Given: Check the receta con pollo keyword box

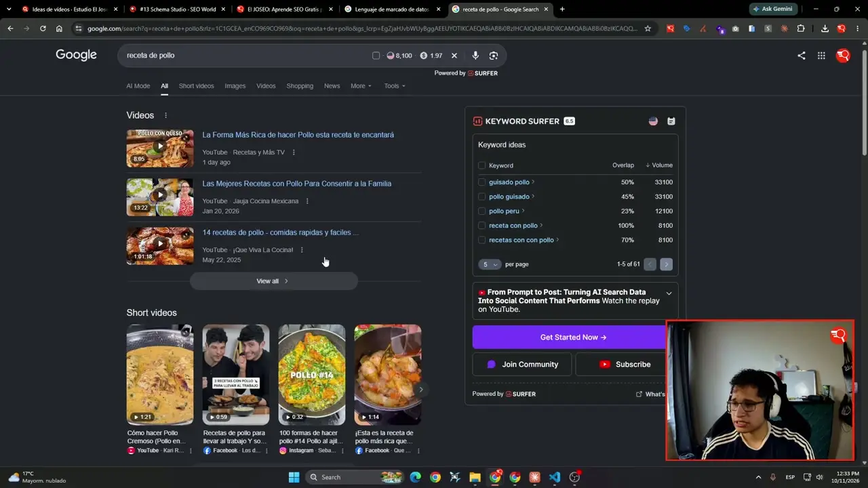Looking at the screenshot, I should pyautogui.click(x=482, y=226).
